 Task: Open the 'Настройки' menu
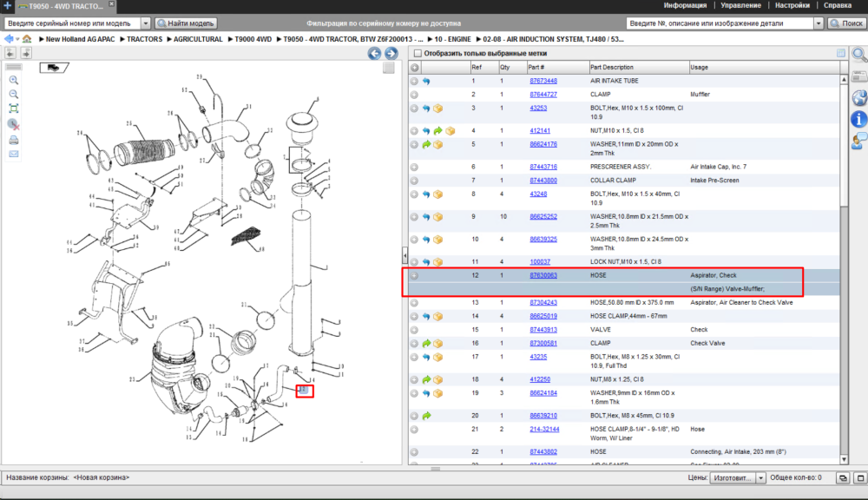tap(792, 5)
